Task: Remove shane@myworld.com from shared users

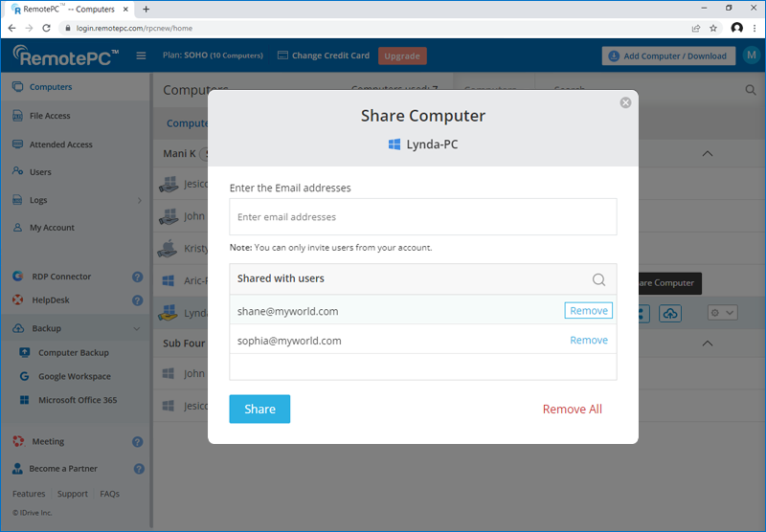Action: [588, 311]
